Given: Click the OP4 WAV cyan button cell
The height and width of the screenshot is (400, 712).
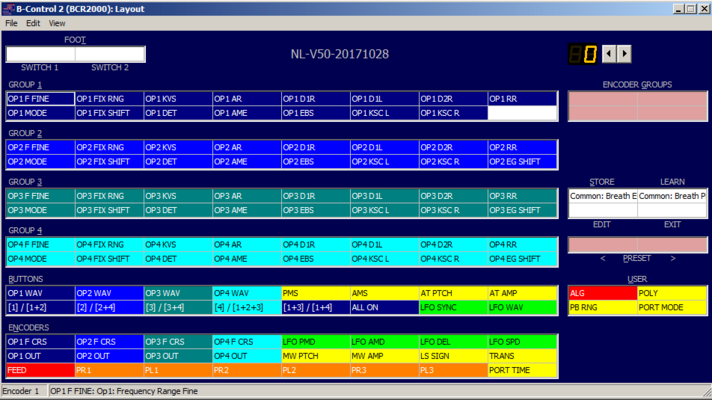Looking at the screenshot, I should [x=247, y=293].
